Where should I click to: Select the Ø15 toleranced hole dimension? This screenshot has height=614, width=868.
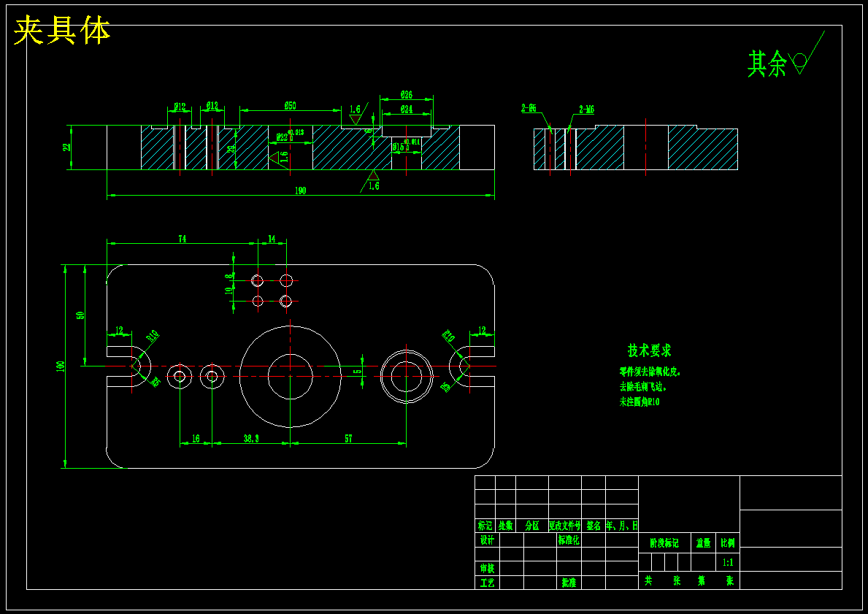coord(406,145)
